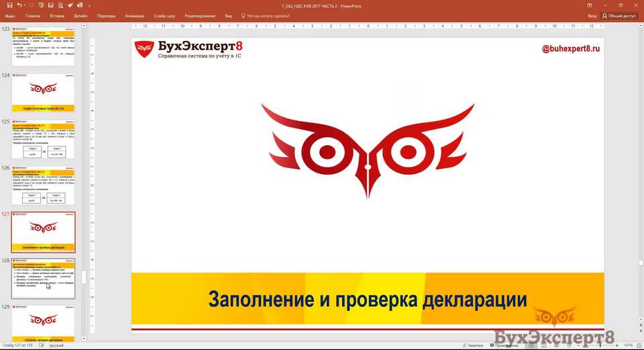Click the large red owl logo on slide
This screenshot has height=350, width=644.
pos(368,150)
